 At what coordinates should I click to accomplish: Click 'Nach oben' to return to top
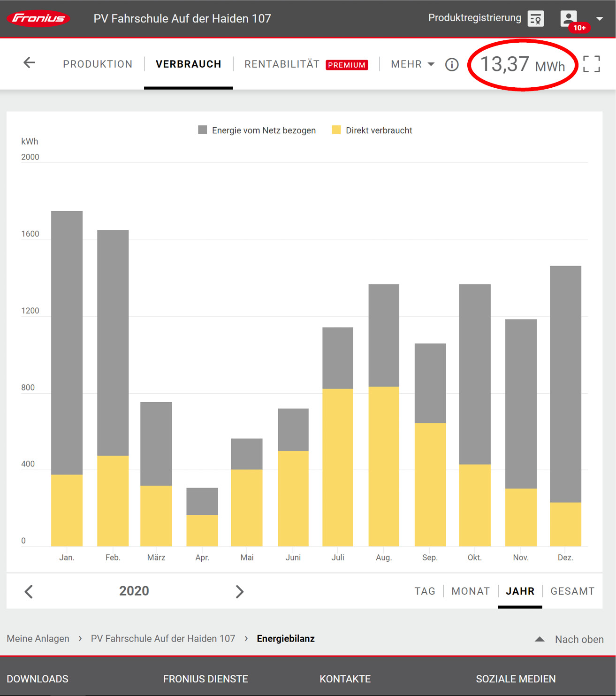pos(579,639)
